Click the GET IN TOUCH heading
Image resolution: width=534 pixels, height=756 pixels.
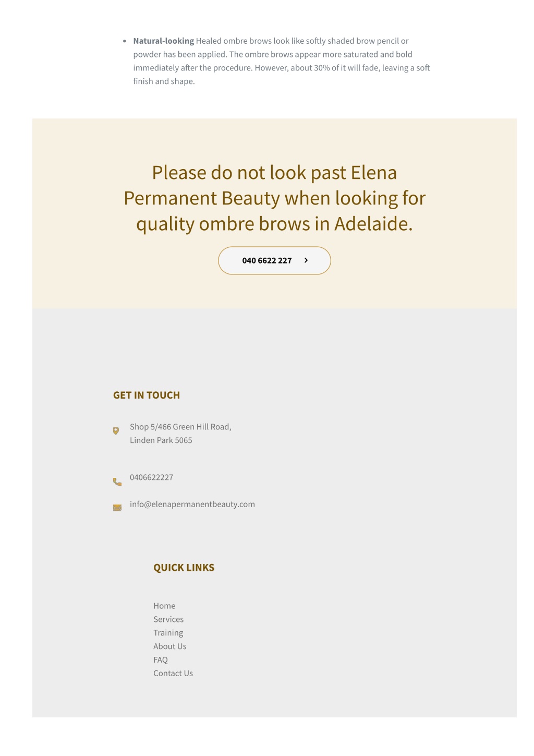[147, 395]
